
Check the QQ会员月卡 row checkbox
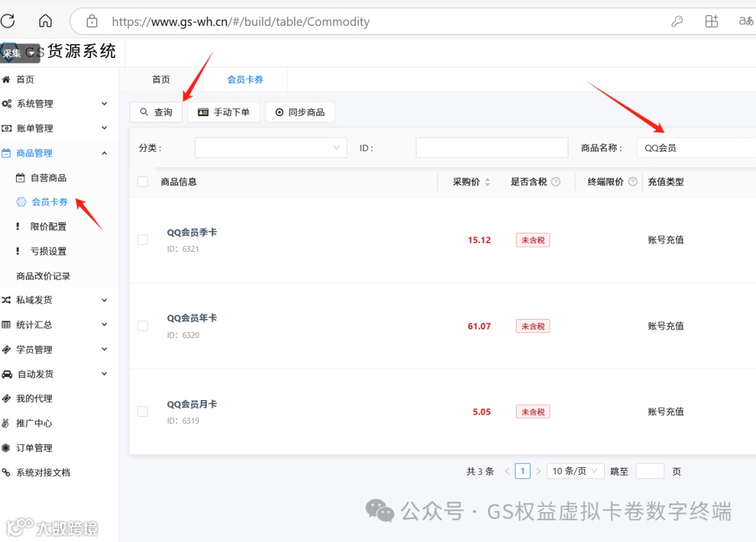click(x=143, y=411)
